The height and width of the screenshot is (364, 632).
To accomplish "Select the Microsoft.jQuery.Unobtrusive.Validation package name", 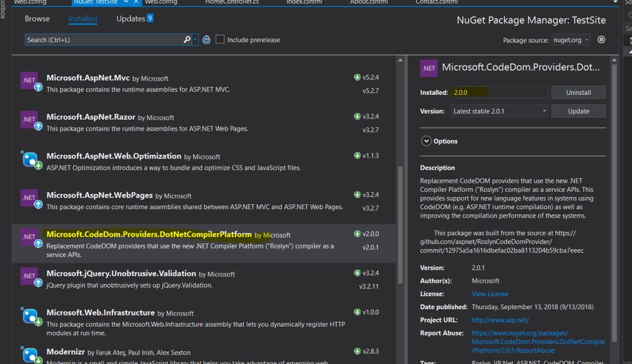I will (x=121, y=273).
